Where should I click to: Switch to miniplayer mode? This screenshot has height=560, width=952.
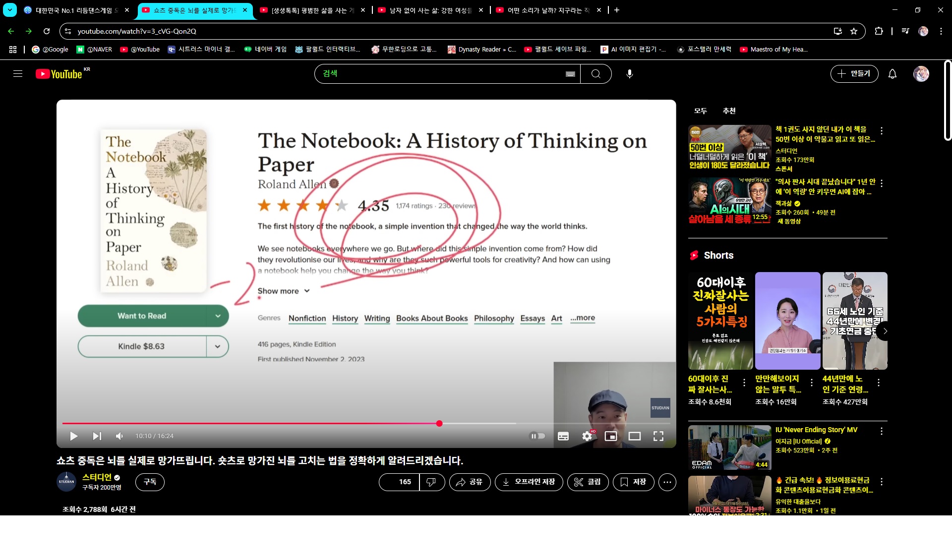(x=611, y=436)
